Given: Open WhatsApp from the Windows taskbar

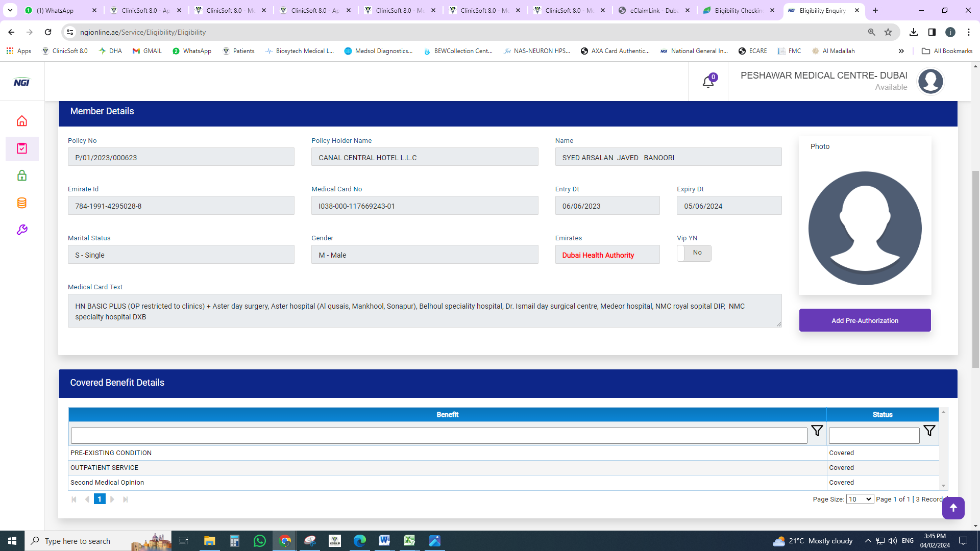Looking at the screenshot, I should coord(259,541).
